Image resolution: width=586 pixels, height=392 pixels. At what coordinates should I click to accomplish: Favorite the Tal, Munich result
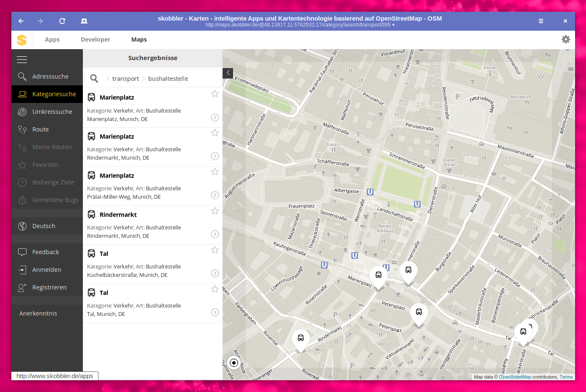coord(215,289)
